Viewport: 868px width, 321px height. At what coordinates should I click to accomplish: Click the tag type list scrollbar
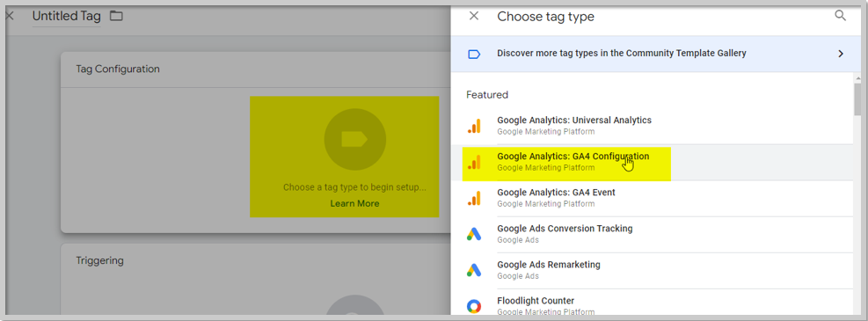tap(857, 99)
